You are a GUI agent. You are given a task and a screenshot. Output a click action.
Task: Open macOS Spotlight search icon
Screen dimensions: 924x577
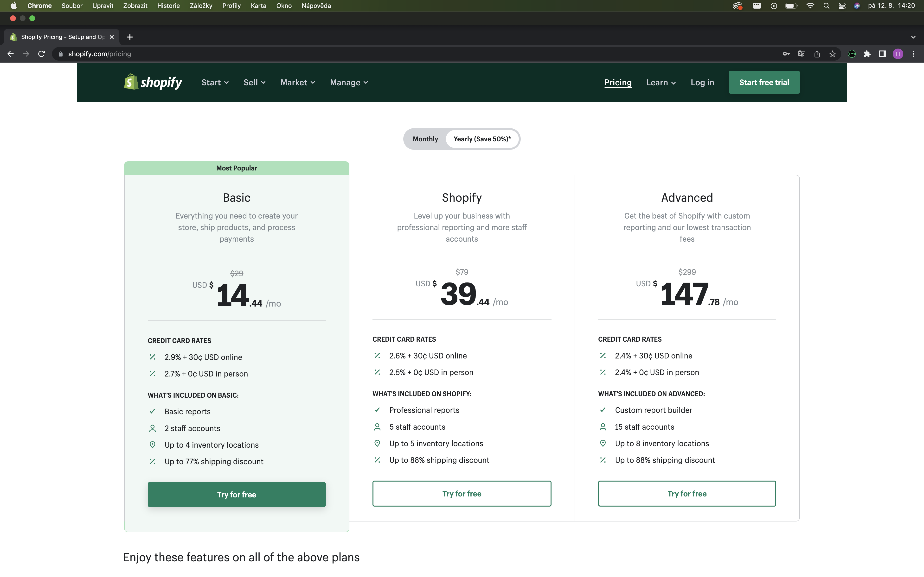pos(826,6)
